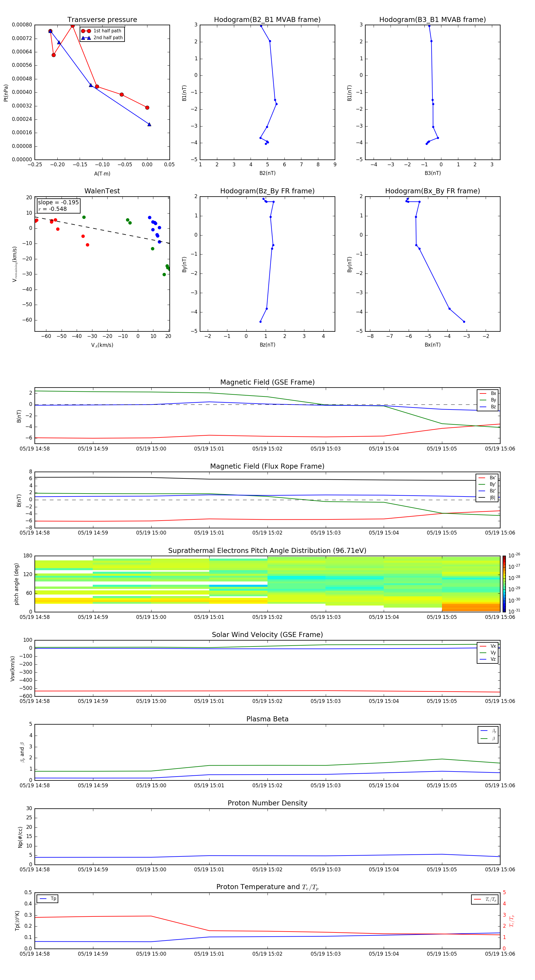The image size is (535, 980).
Task: Click the "Tp(10⁶K)" y-axis label
Action: [x=17, y=921]
